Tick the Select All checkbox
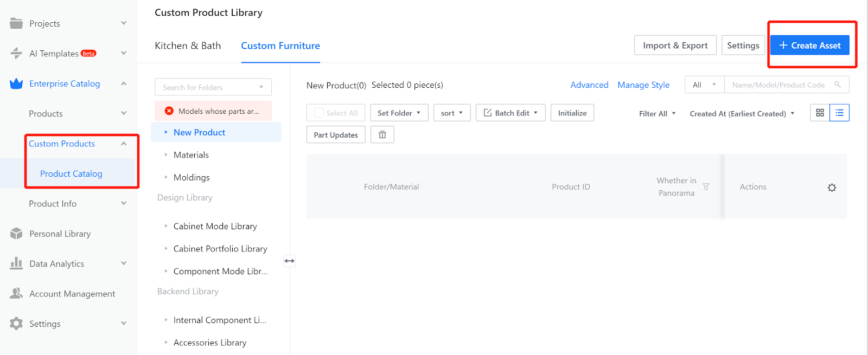This screenshot has width=868, height=355. tap(319, 113)
